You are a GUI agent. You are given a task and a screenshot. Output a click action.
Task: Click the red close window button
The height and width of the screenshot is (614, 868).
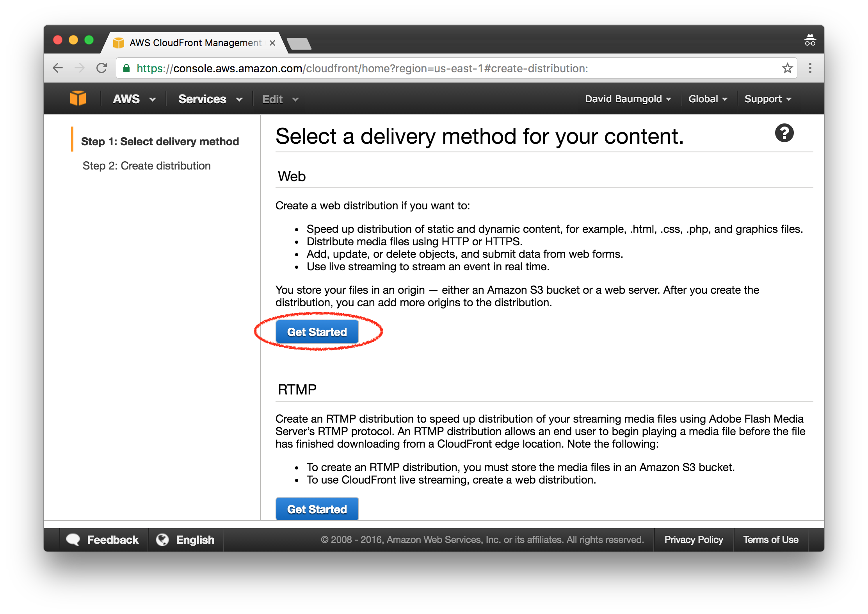58,40
